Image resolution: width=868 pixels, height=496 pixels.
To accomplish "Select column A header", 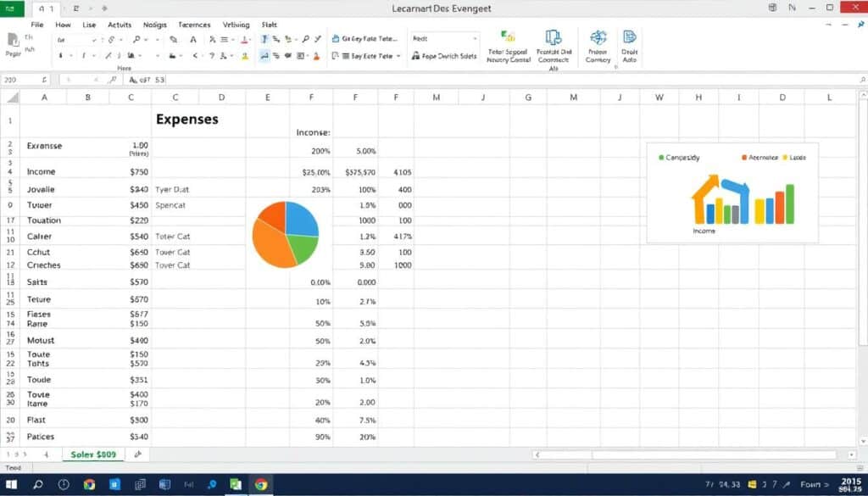I will click(44, 98).
